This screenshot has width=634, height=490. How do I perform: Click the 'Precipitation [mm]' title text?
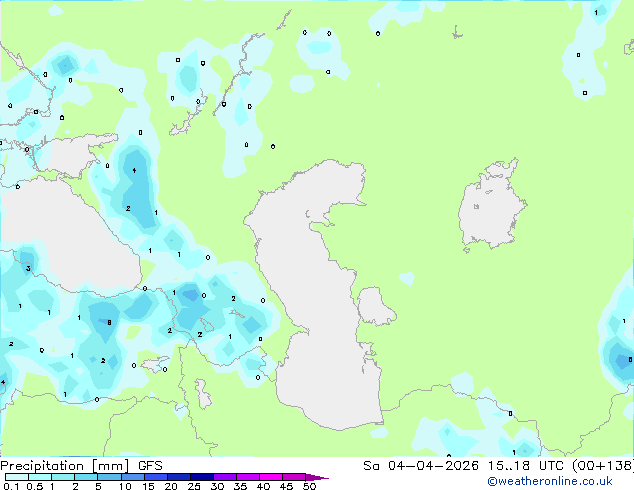coord(65,466)
